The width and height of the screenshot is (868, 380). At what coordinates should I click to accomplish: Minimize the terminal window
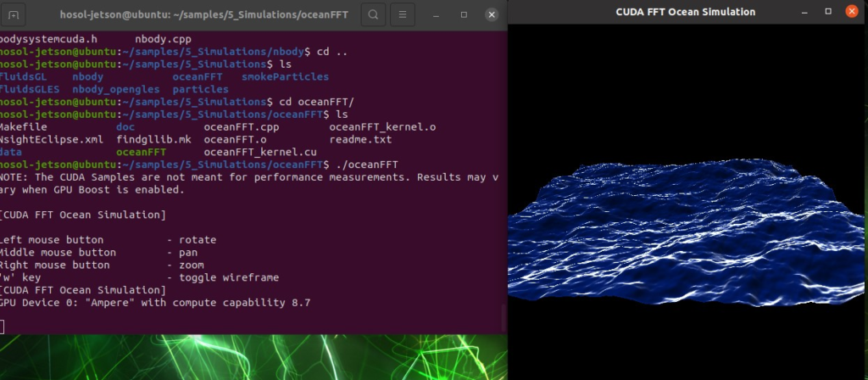click(437, 15)
